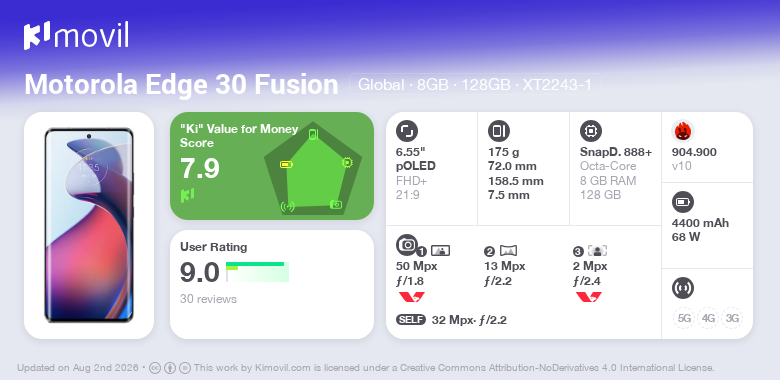Click the 3G network badge
This screenshot has height=380, width=780.
pyautogui.click(x=732, y=318)
